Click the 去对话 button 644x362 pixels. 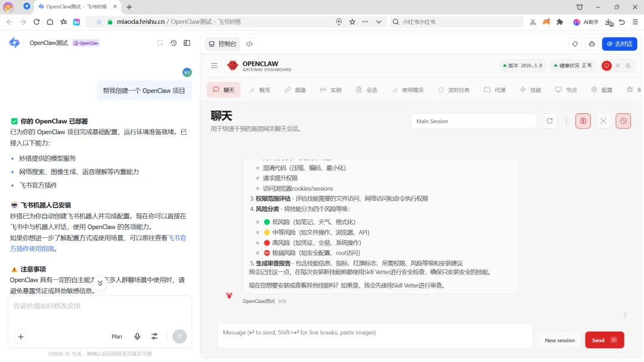tap(620, 44)
